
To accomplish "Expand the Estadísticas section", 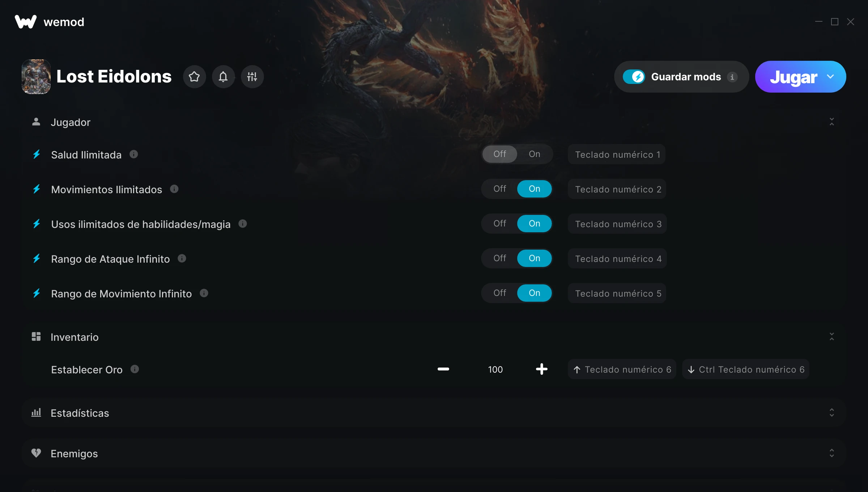I will (x=831, y=413).
